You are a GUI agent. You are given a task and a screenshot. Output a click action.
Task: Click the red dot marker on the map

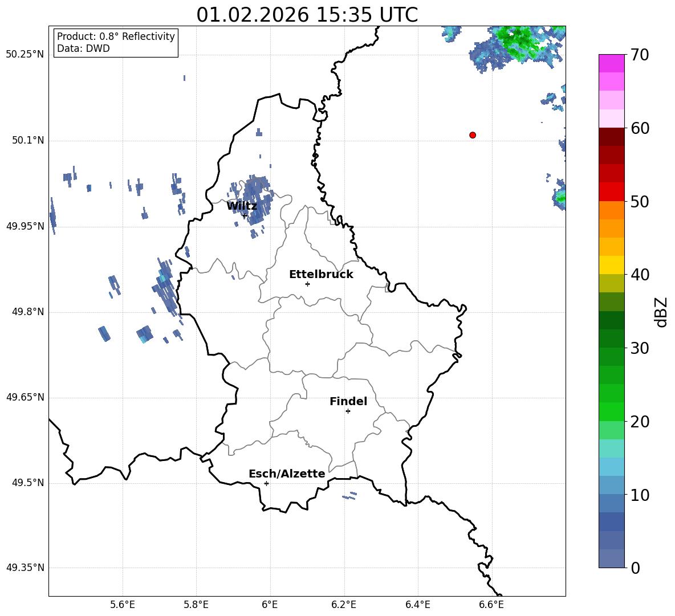[473, 135]
